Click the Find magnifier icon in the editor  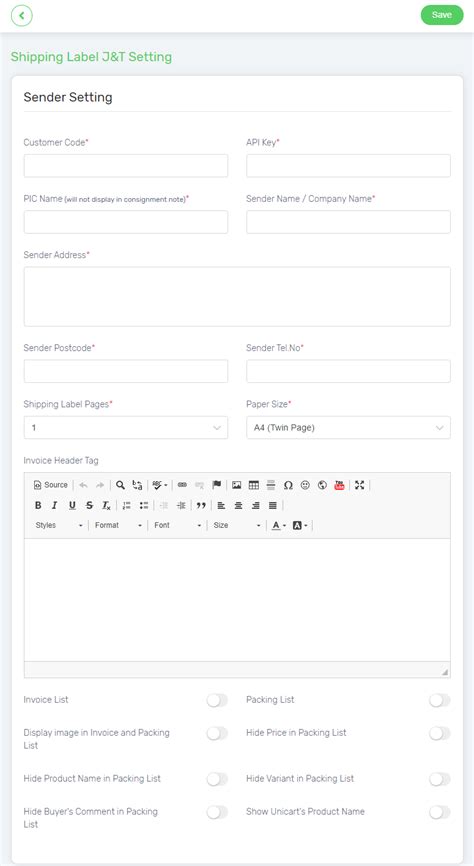[x=120, y=485]
